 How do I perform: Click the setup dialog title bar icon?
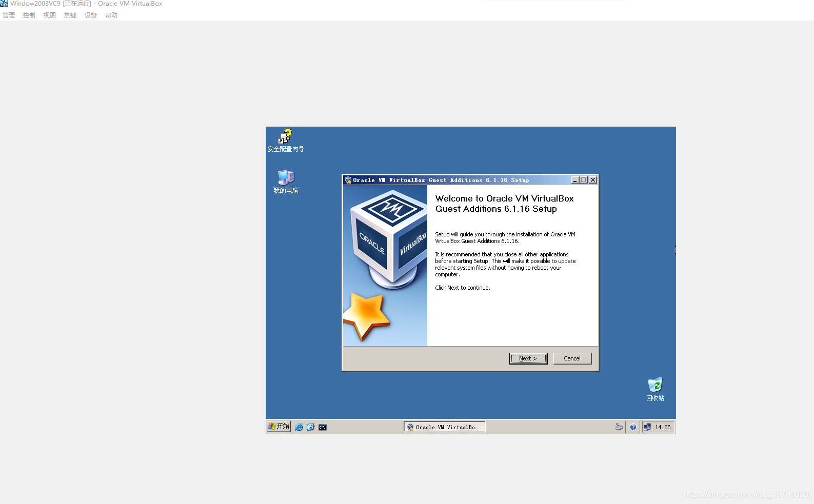[x=348, y=180]
